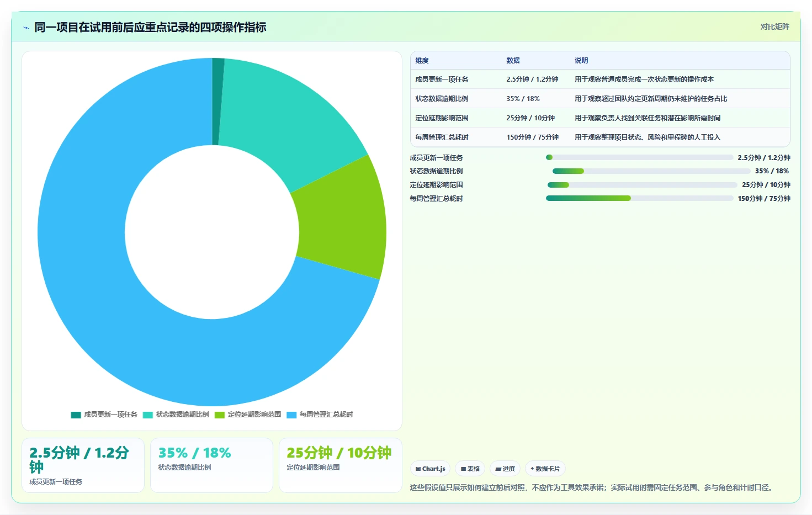Image resolution: width=812 pixels, height=515 pixels.
Task: Toggle the 状态数据逾期比例 legend swatch
Action: coord(147,415)
